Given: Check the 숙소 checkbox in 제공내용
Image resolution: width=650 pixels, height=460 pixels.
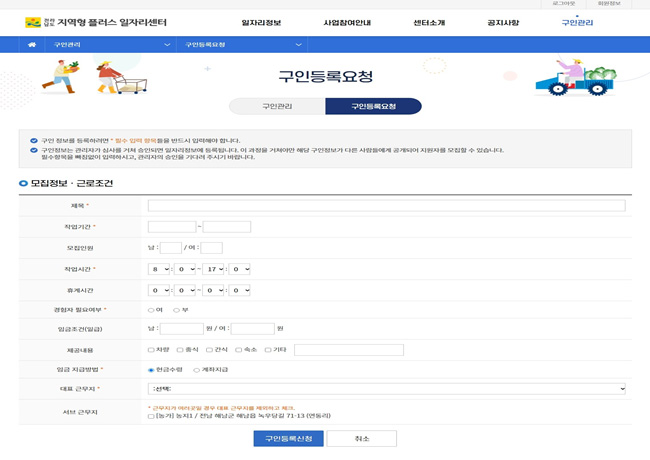Looking at the screenshot, I should 238,350.
